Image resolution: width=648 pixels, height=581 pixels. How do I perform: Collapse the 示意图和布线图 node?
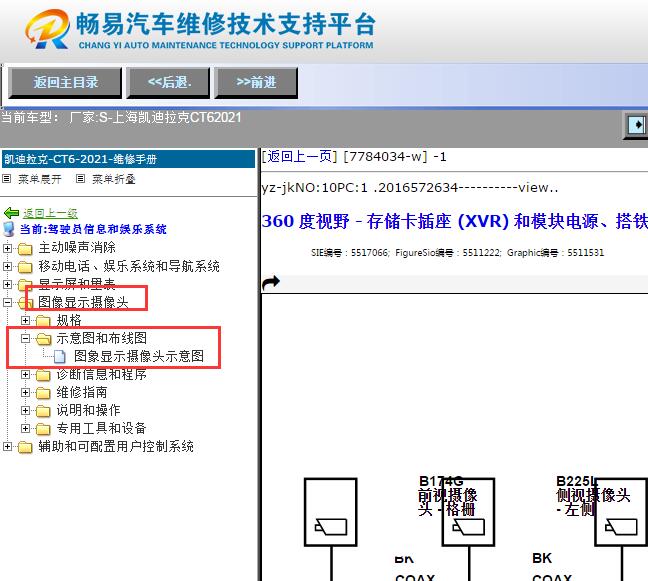coord(25,338)
